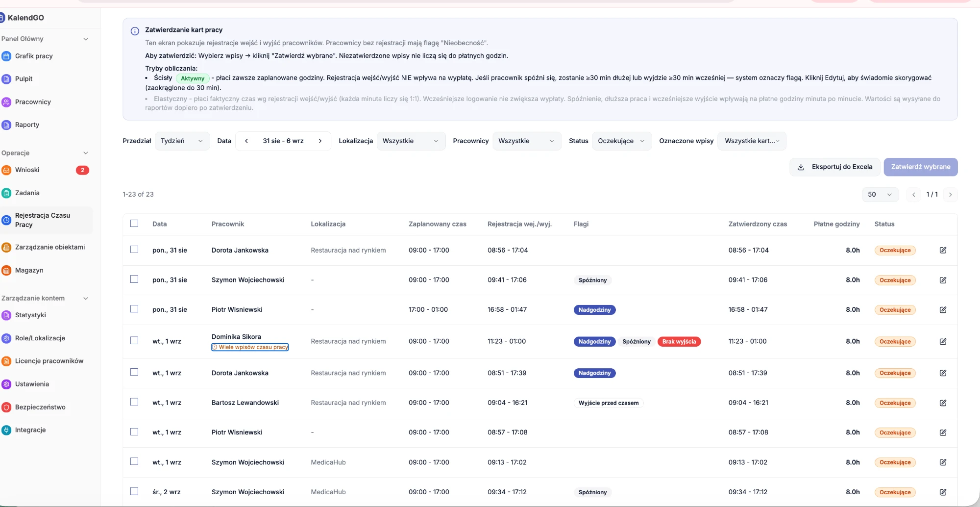Open the Statystyki icon

(x=6, y=315)
